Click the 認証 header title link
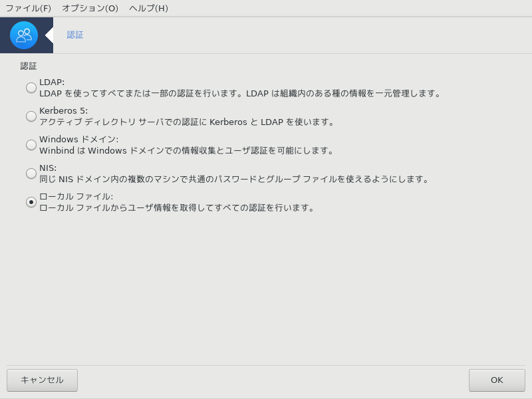Viewport: 532px width, 399px height. (x=75, y=35)
